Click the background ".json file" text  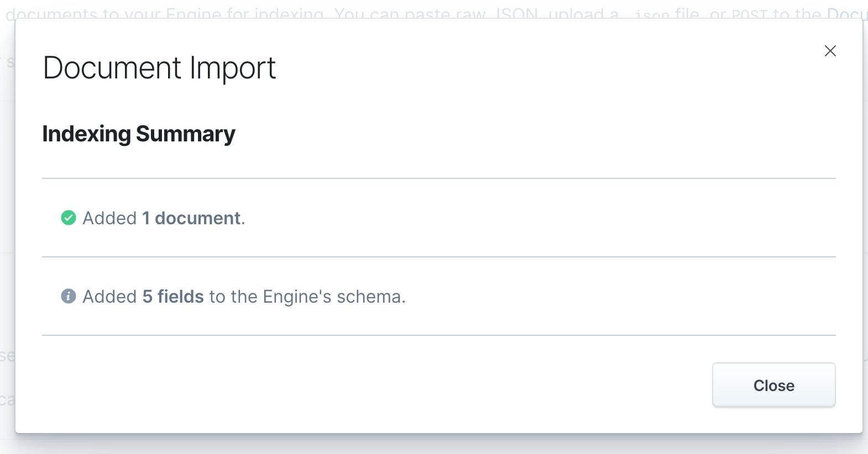click(666, 14)
